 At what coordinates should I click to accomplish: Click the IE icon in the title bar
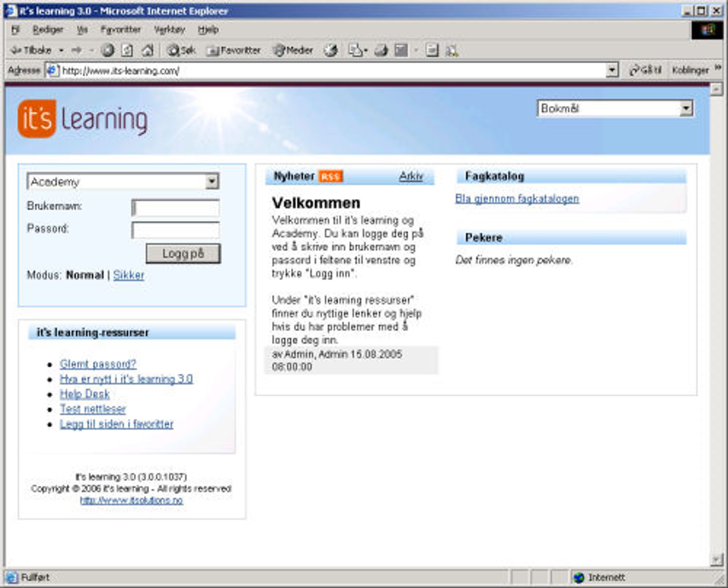click(12, 11)
